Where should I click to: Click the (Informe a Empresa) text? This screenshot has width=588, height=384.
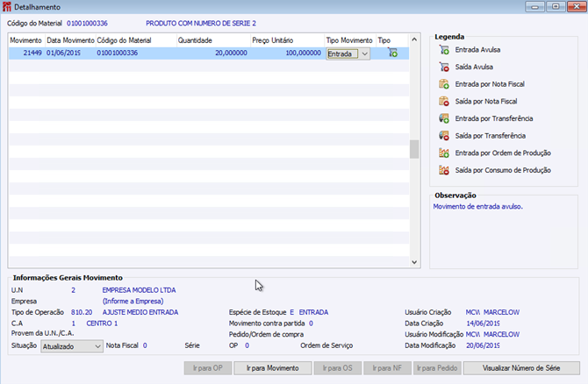pyautogui.click(x=133, y=302)
